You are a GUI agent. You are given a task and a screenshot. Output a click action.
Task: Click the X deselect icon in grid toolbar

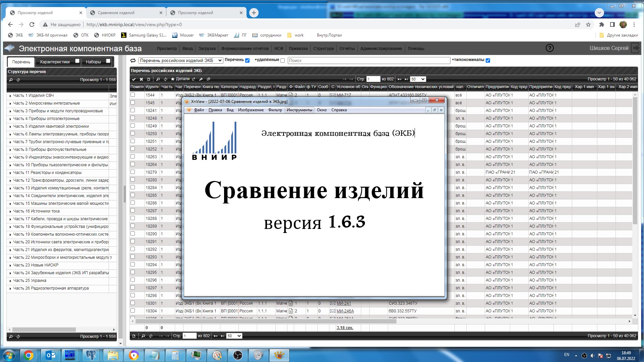click(x=141, y=79)
